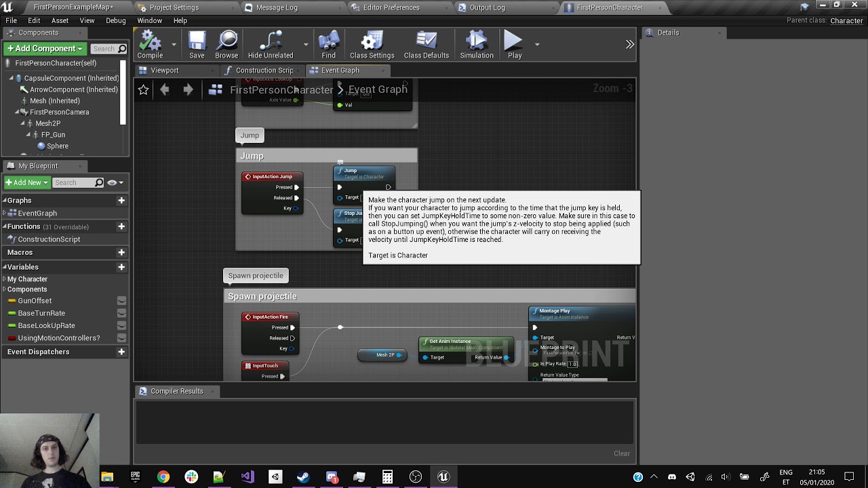Click the graph breadcrumb grid icon
Screen dimensions: 868x488
point(216,89)
